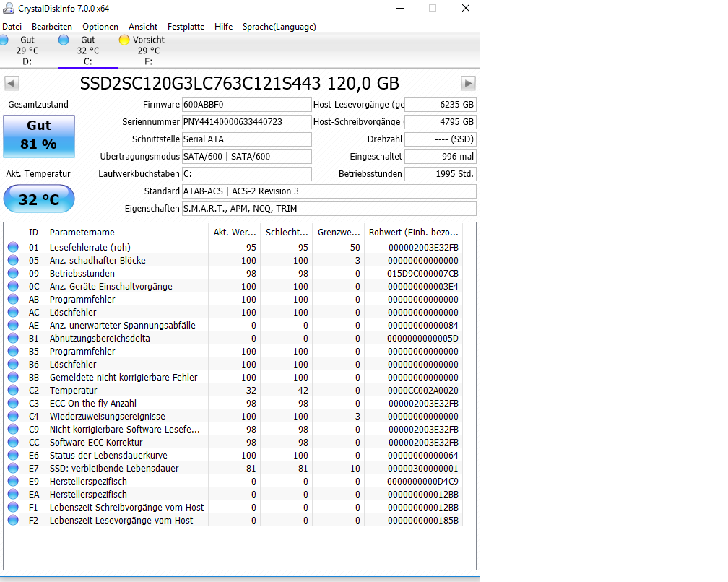Open the Ansicht menu
Screen dimensions: 728x582
(143, 27)
